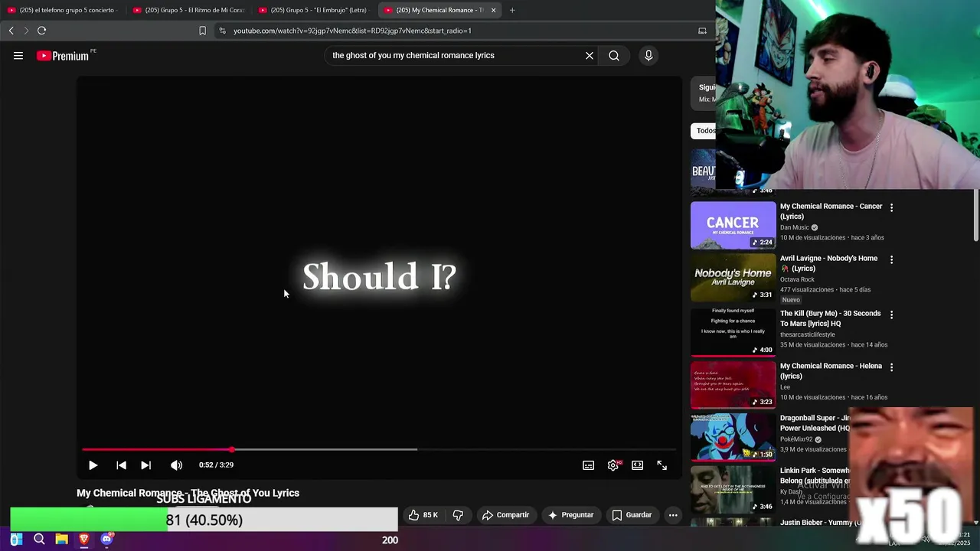Image resolution: width=980 pixels, height=551 pixels.
Task: Toggle subtitles on the player
Action: [588, 465]
